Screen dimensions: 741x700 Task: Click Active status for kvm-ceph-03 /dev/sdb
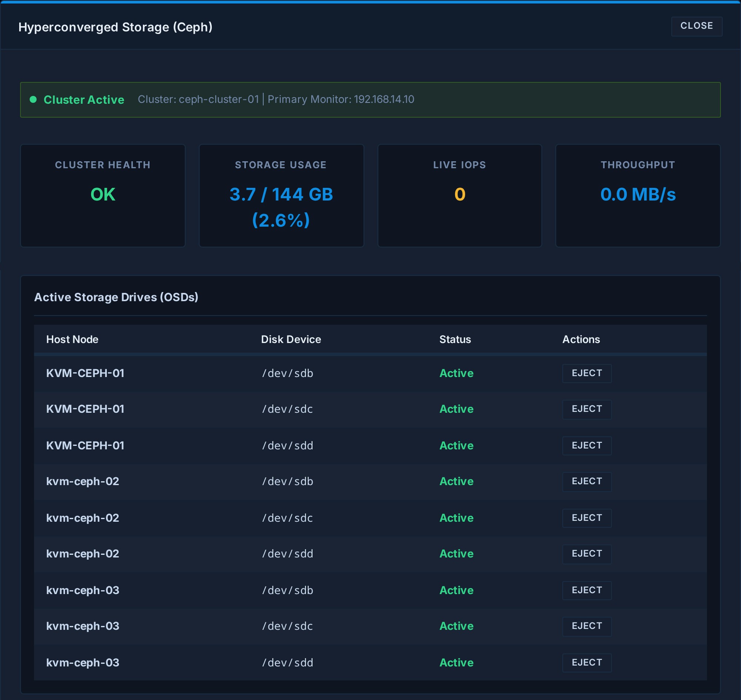click(x=456, y=590)
